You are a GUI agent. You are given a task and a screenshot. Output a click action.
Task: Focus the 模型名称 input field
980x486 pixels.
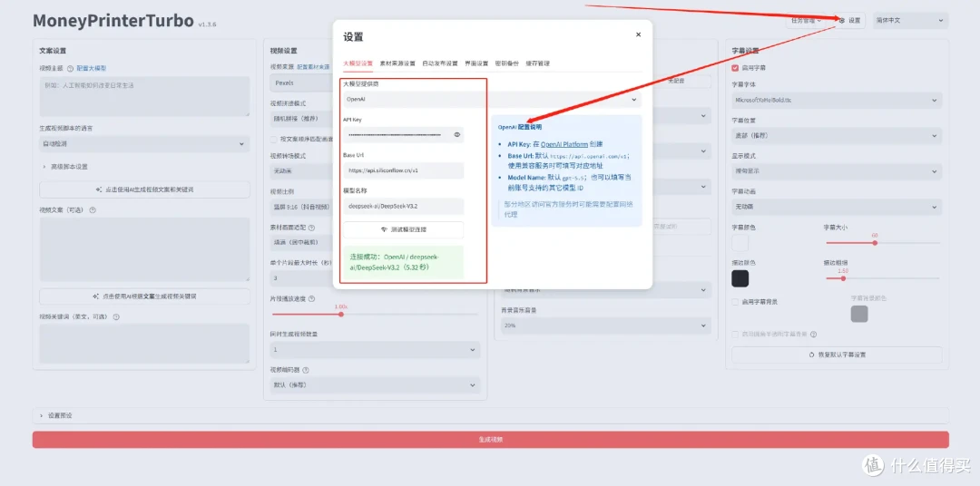click(x=403, y=206)
